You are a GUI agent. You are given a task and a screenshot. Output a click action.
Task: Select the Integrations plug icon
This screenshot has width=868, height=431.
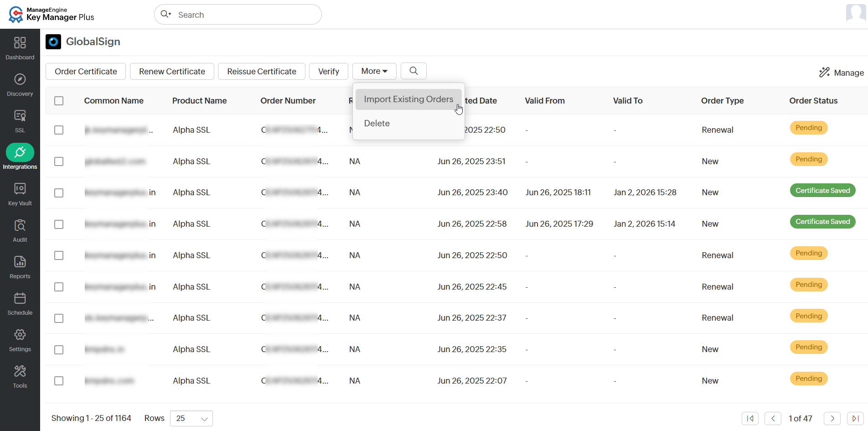click(20, 152)
